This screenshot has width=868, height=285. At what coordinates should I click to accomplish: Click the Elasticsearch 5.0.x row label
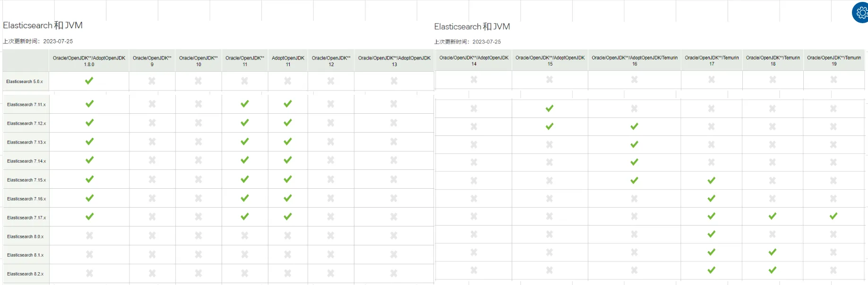(25, 82)
